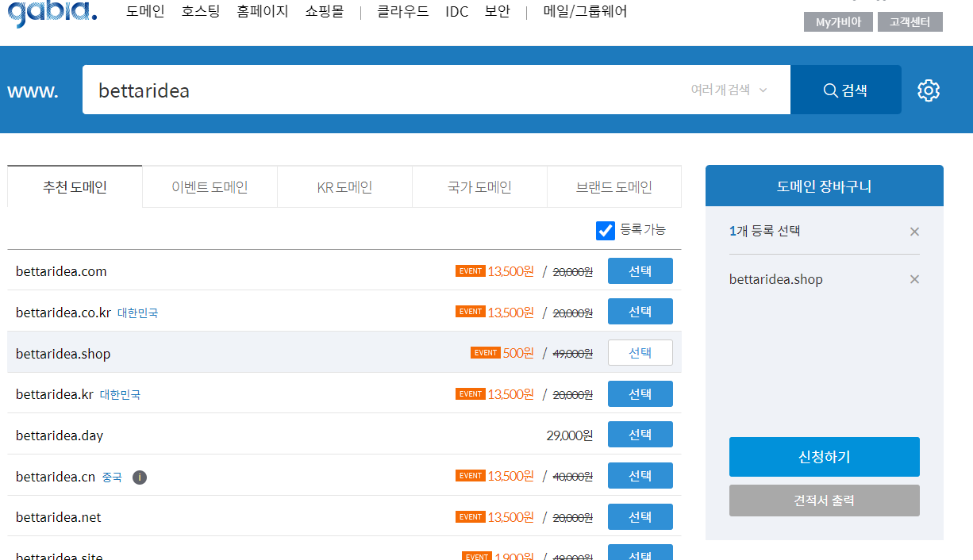Open the 국가 도메인 tab
The image size is (973, 560).
[x=479, y=187]
